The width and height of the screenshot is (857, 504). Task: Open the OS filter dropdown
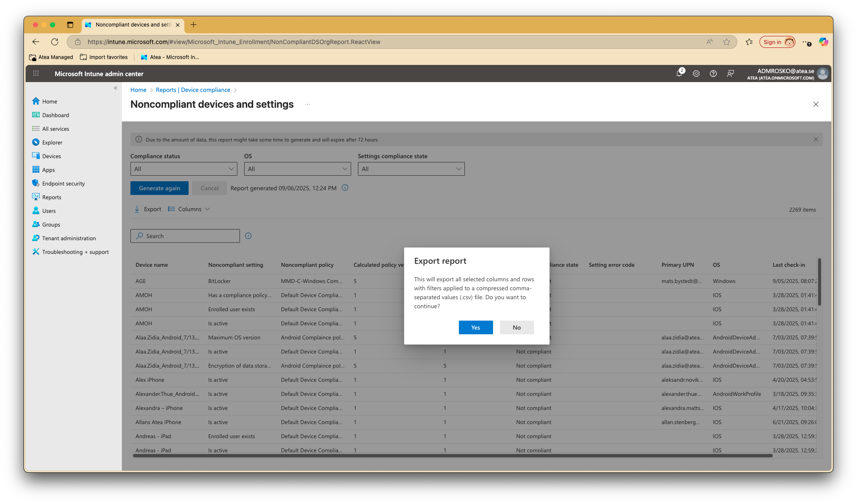[297, 168]
